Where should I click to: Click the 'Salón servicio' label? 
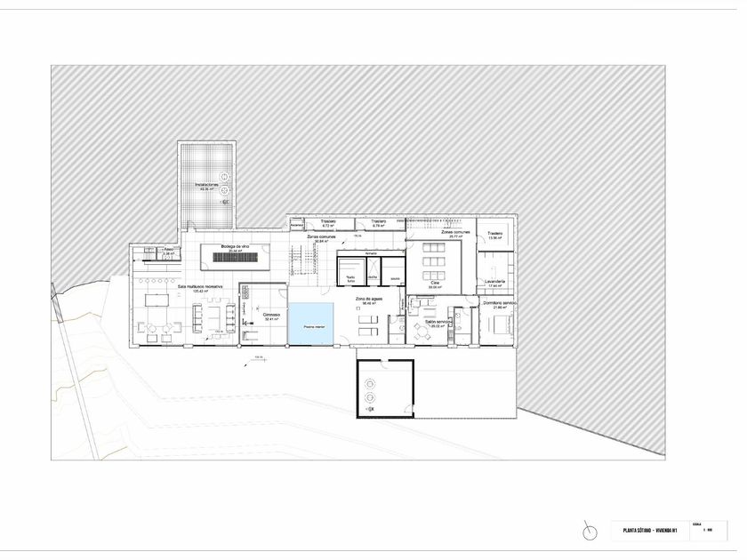(x=438, y=323)
